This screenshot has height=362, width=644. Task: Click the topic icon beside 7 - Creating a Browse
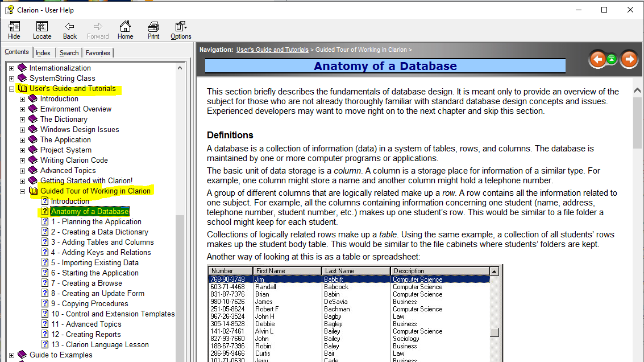point(45,283)
